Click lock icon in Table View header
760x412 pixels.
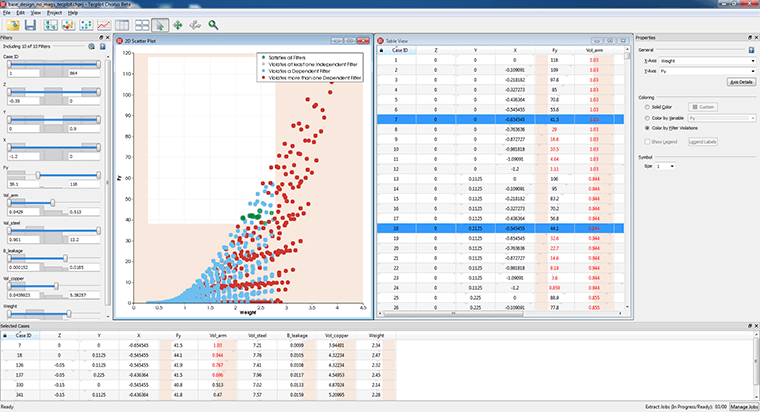(x=381, y=50)
